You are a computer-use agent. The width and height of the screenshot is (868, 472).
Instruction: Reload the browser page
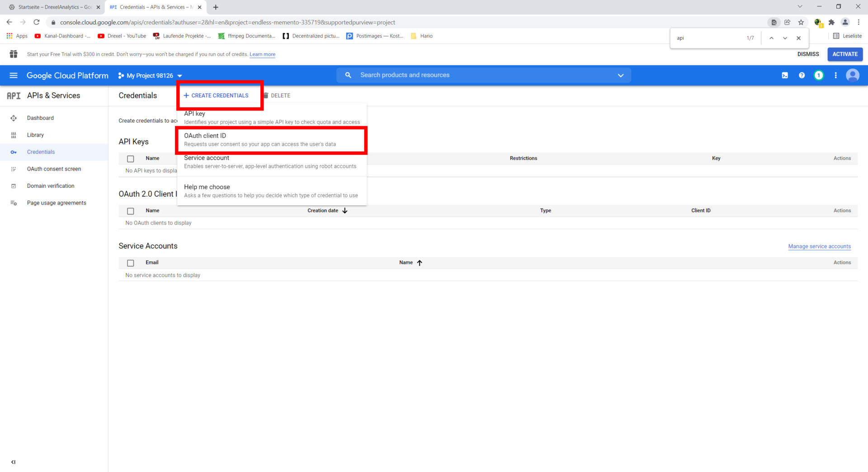(x=37, y=22)
